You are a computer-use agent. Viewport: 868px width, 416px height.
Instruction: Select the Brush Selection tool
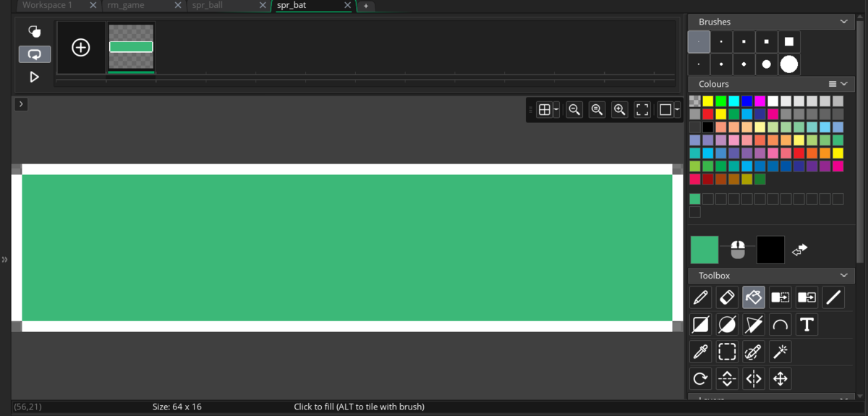(754, 352)
